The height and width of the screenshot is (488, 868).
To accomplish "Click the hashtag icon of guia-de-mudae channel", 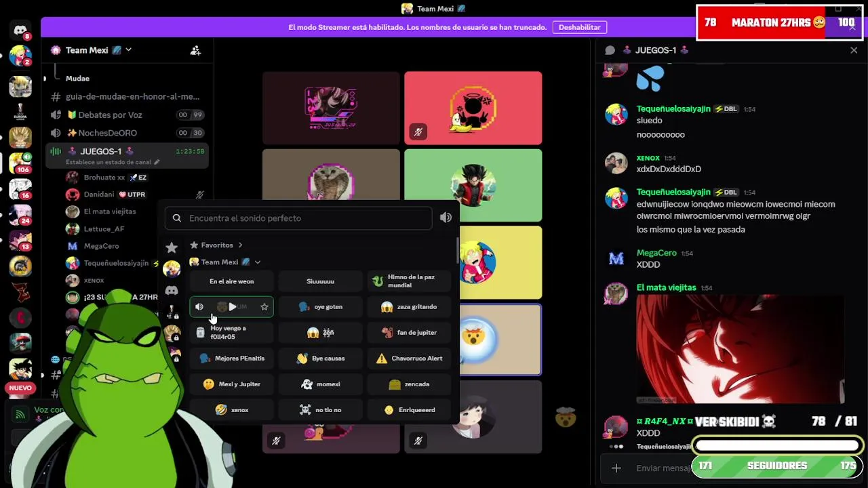I will (x=56, y=97).
